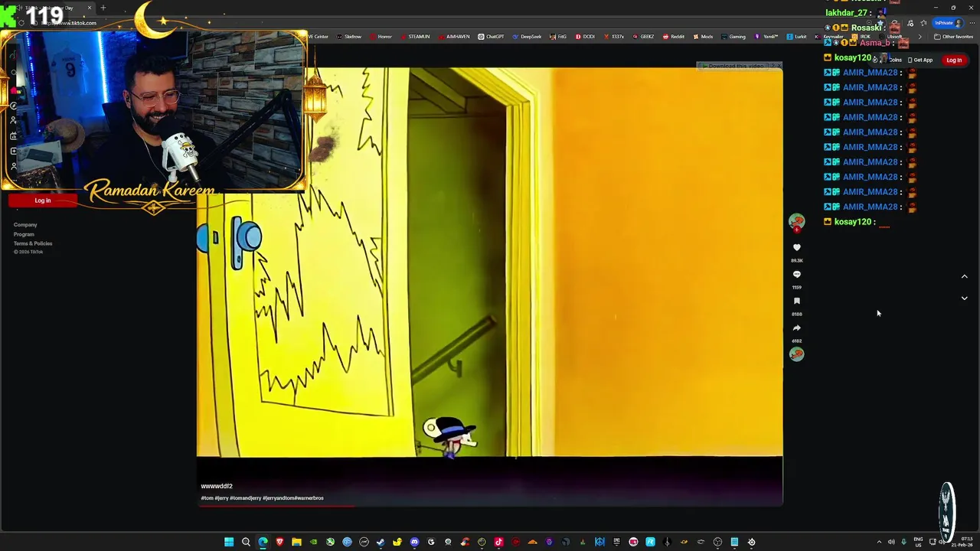This screenshot has width=980, height=551.
Task: Open the Reddit bookmark
Action: coord(674,37)
